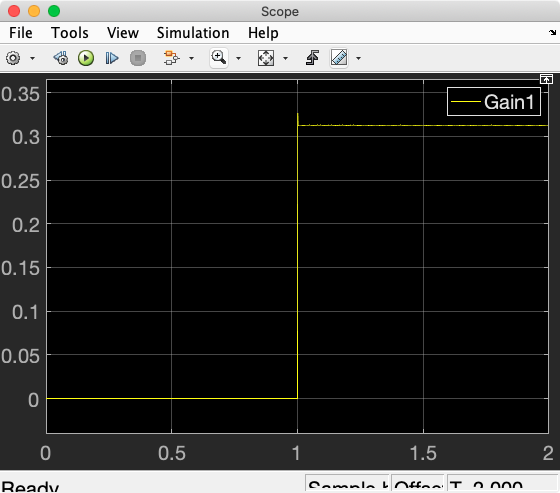Viewport: 560px width, 493px height.
Task: Click the Step Back button
Action: click(x=61, y=58)
